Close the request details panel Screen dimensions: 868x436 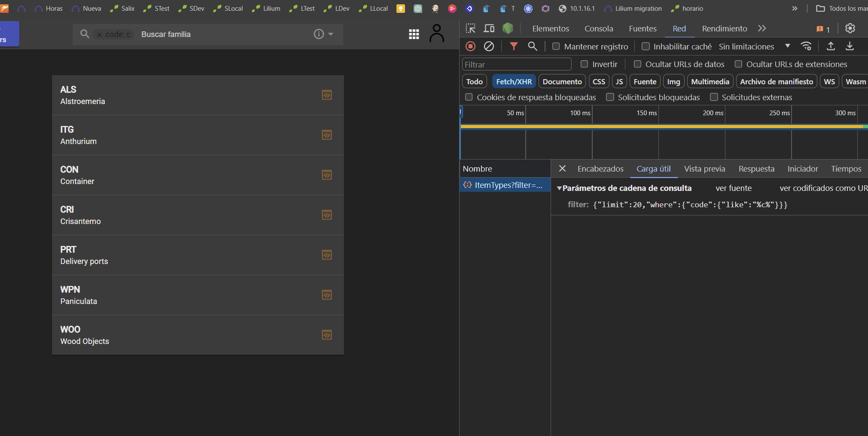coord(562,169)
